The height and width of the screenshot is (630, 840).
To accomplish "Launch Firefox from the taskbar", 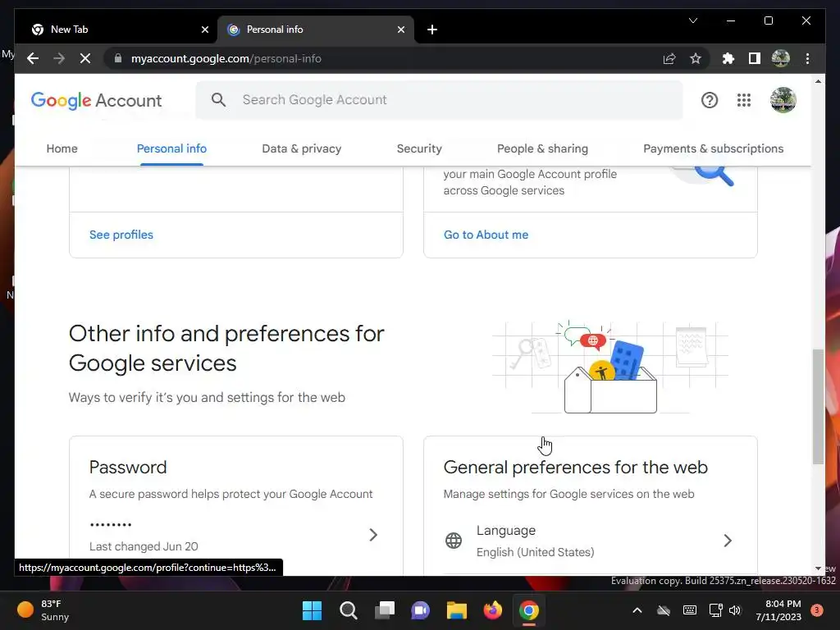I will coord(493,610).
